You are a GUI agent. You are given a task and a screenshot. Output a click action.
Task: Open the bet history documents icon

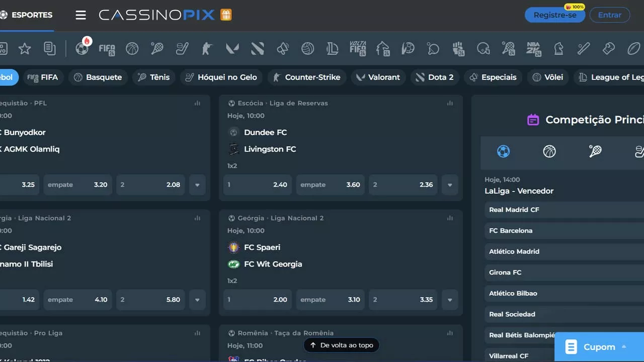pos(49,49)
